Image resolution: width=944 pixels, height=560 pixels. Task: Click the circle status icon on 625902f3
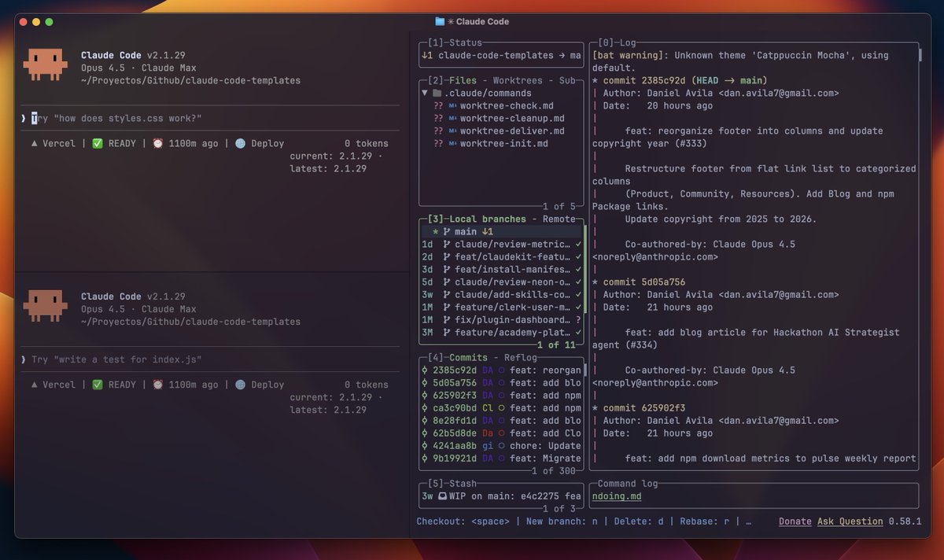coord(501,395)
